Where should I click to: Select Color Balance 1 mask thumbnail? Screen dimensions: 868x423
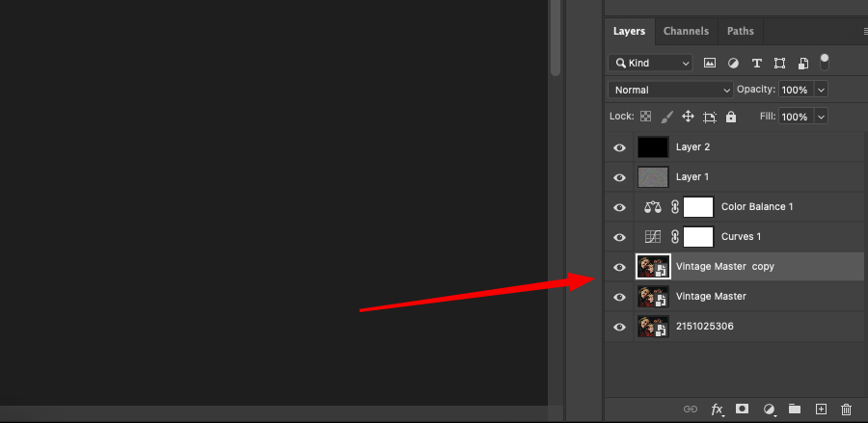[x=698, y=207]
